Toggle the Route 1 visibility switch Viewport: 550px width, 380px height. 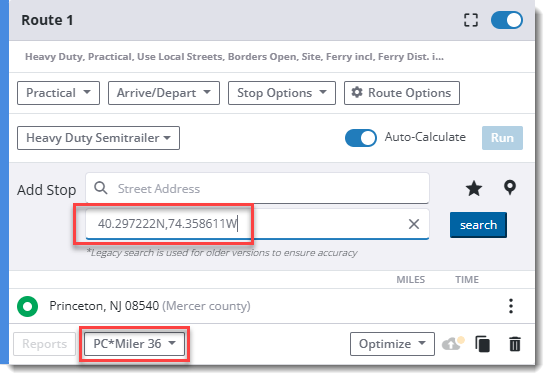coord(507,20)
